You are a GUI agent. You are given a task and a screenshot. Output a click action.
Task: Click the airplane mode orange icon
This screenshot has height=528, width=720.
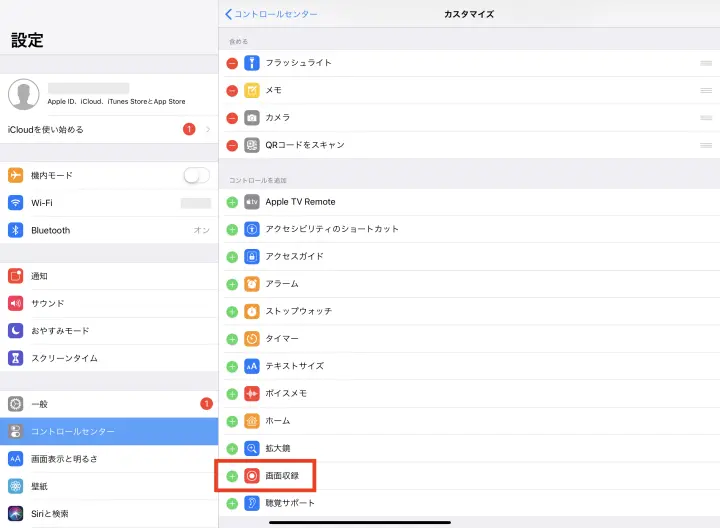coord(16,175)
